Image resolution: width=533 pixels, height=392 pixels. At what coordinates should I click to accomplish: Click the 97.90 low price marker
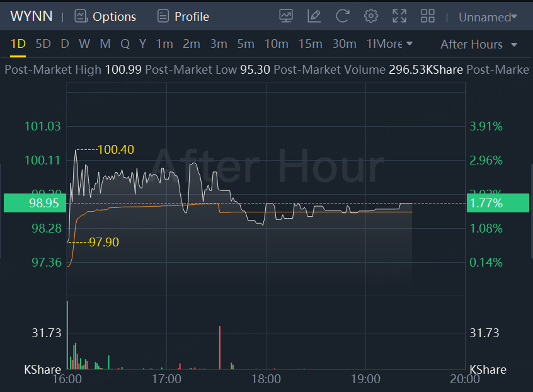coord(104,242)
